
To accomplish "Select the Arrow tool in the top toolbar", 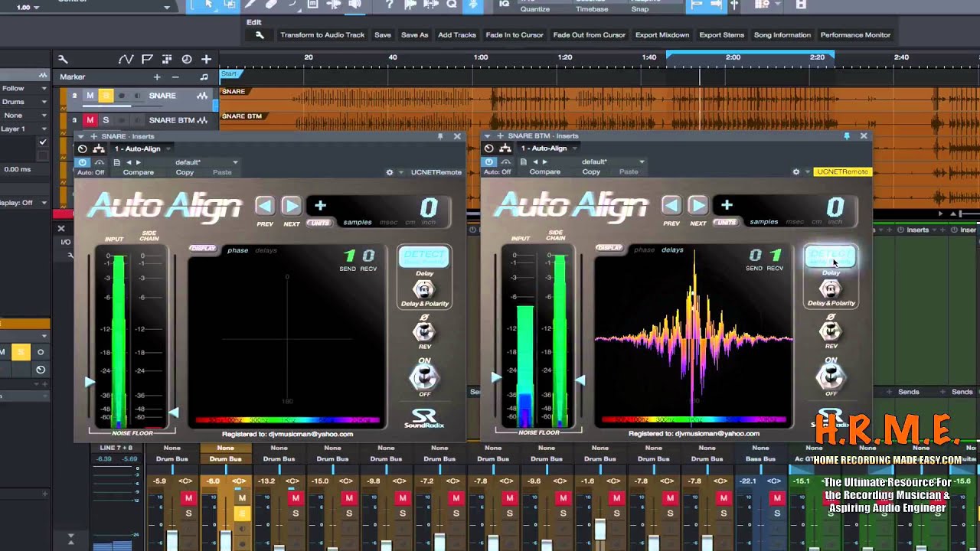I will (x=209, y=5).
